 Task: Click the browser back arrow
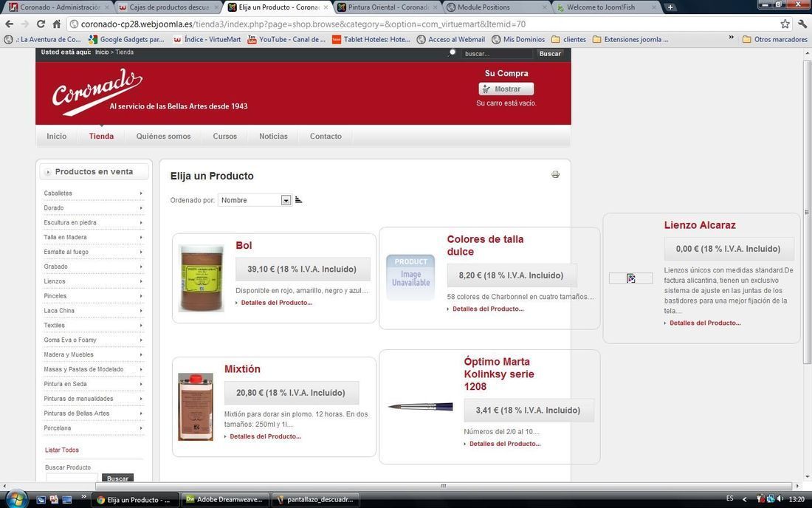click(9, 24)
